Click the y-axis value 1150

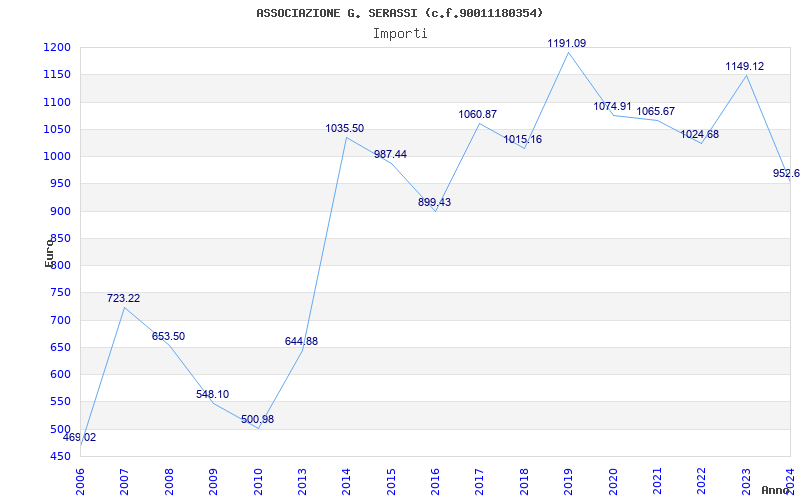(57, 75)
